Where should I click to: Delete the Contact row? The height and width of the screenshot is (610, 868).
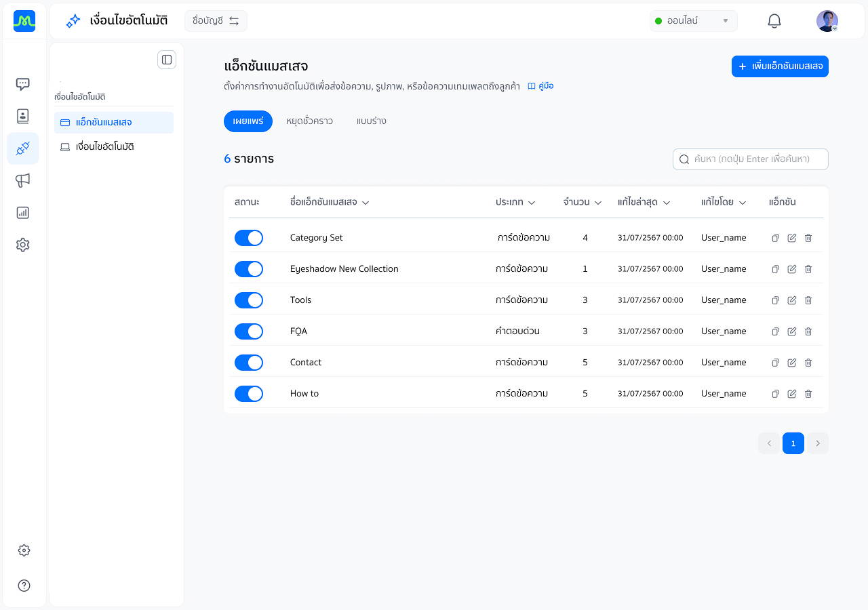[808, 363]
